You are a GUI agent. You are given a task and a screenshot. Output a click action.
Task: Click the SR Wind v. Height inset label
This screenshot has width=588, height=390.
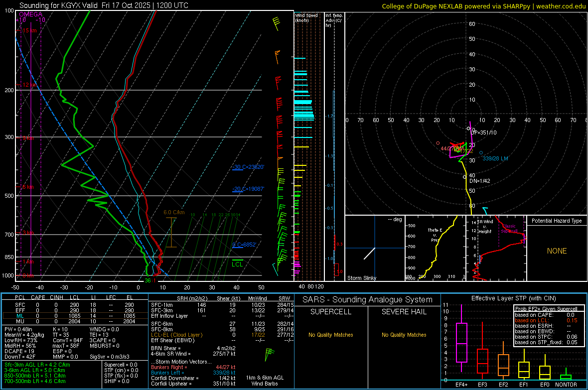tap(485, 227)
